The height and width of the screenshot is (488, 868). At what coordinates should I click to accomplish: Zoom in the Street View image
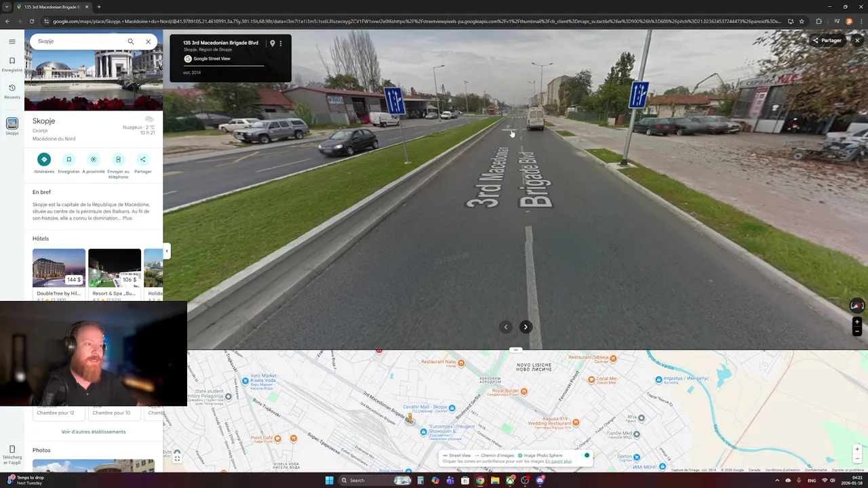click(x=857, y=322)
